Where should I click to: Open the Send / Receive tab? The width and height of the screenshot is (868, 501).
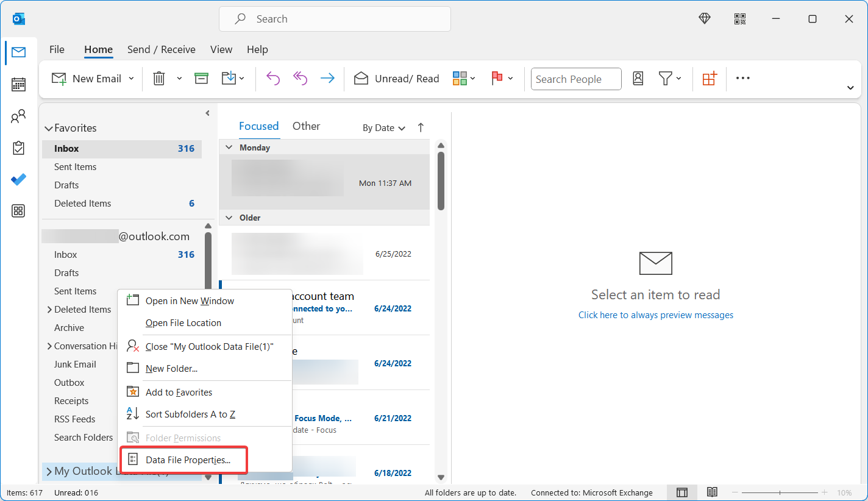coord(162,49)
